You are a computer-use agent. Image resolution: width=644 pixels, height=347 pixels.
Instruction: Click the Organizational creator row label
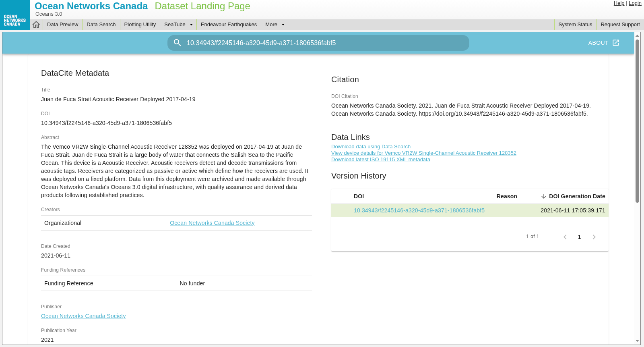click(x=63, y=223)
